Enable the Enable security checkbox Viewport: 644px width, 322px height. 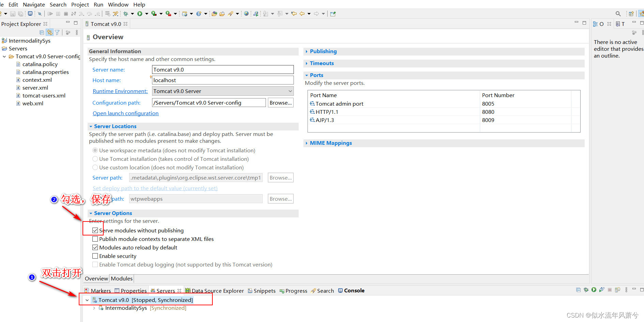95,256
